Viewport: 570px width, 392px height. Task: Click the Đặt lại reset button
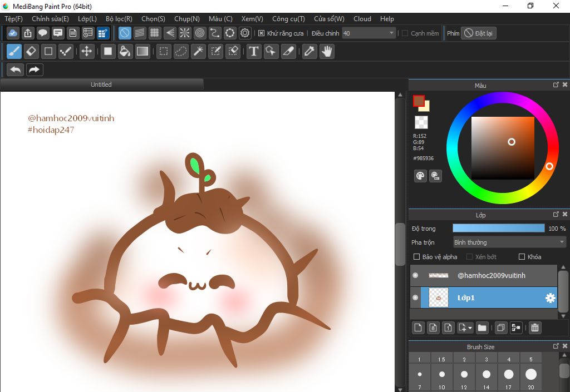click(x=478, y=33)
